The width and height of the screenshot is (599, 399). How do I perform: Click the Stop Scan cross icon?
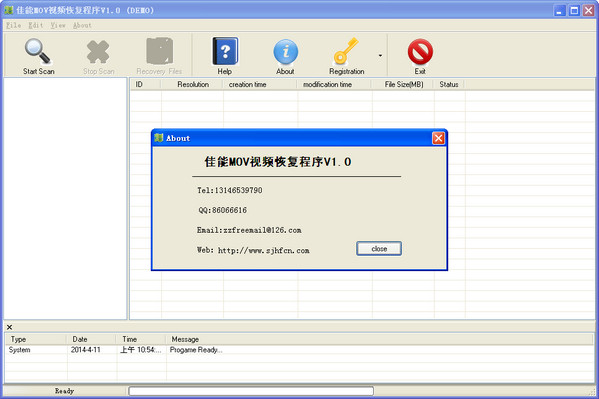98,52
